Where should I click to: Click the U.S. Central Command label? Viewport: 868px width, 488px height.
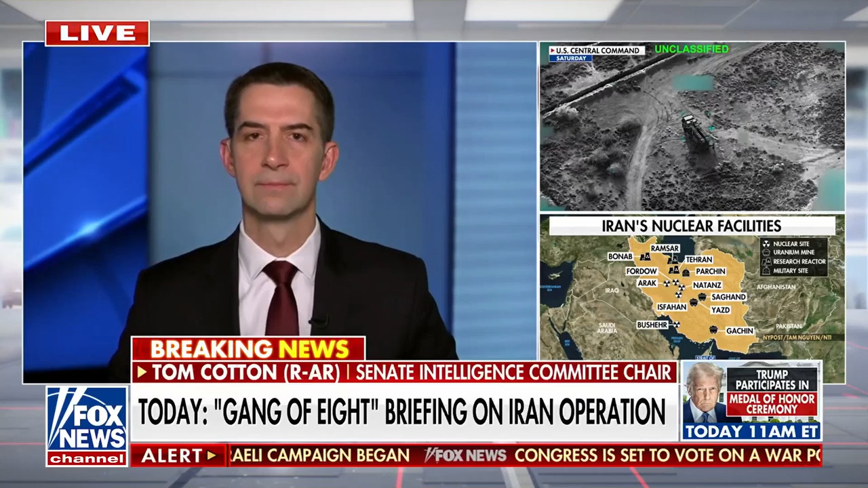click(595, 50)
